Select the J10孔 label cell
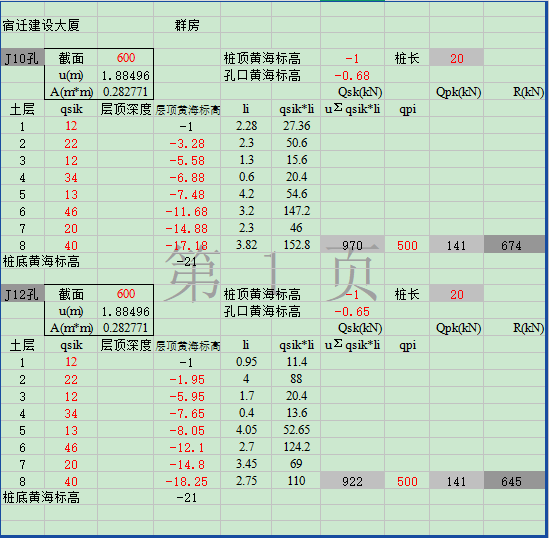 click(22, 58)
